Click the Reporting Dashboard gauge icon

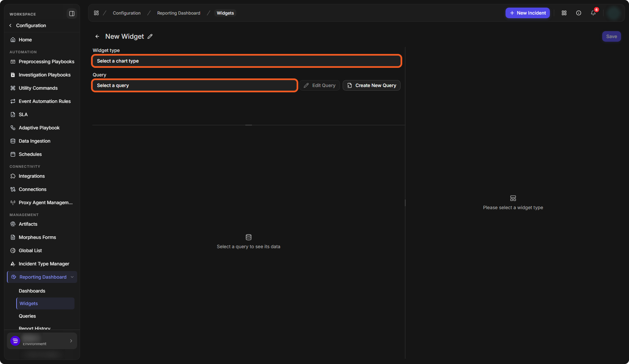click(x=14, y=277)
